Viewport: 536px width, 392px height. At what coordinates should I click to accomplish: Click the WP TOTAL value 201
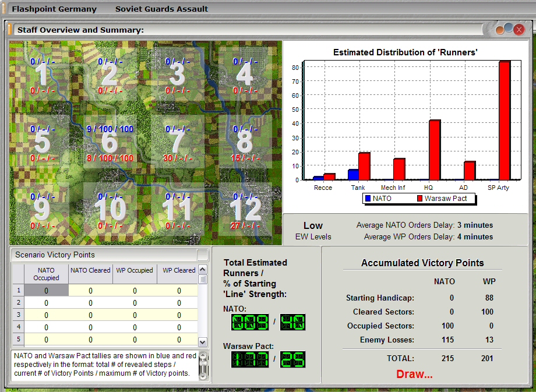[x=487, y=358]
